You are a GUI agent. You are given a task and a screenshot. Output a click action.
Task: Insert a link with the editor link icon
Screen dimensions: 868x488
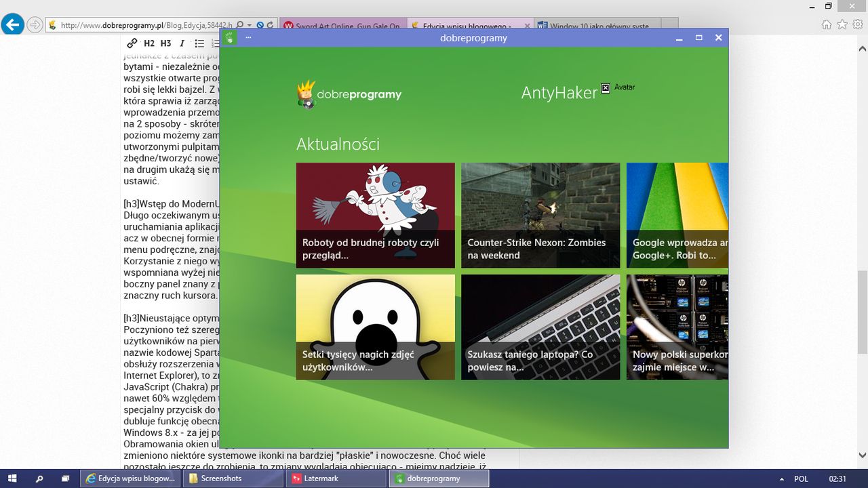pyautogui.click(x=132, y=43)
